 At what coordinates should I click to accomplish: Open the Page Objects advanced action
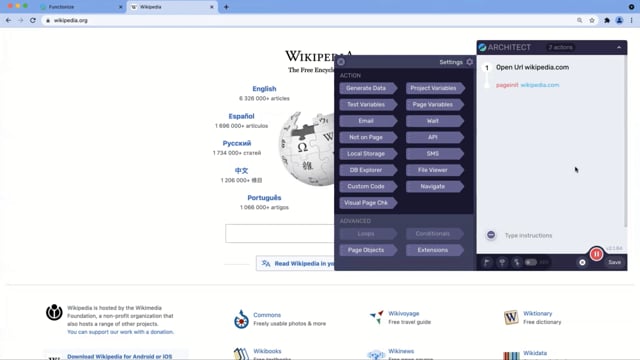[368, 250]
